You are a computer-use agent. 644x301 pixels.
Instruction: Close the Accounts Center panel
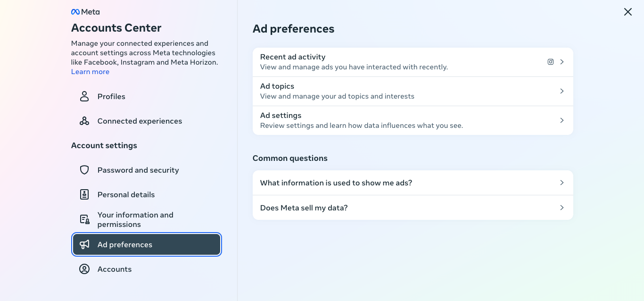pos(627,12)
